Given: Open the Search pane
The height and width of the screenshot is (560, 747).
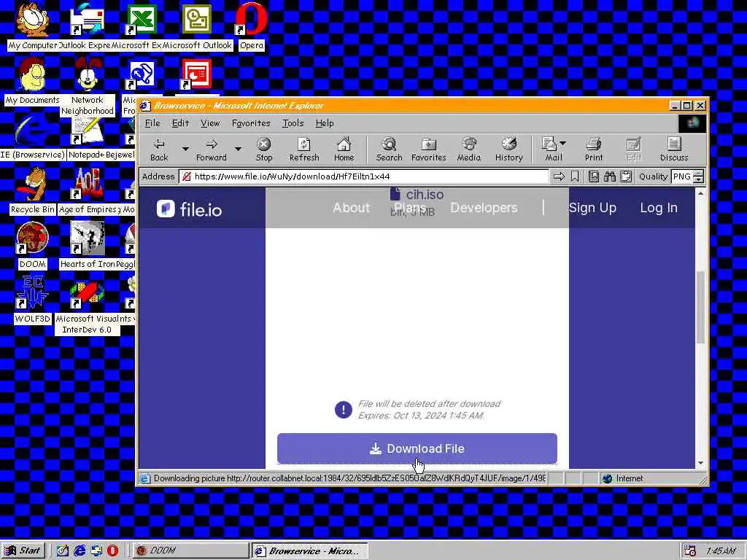Looking at the screenshot, I should (x=390, y=149).
